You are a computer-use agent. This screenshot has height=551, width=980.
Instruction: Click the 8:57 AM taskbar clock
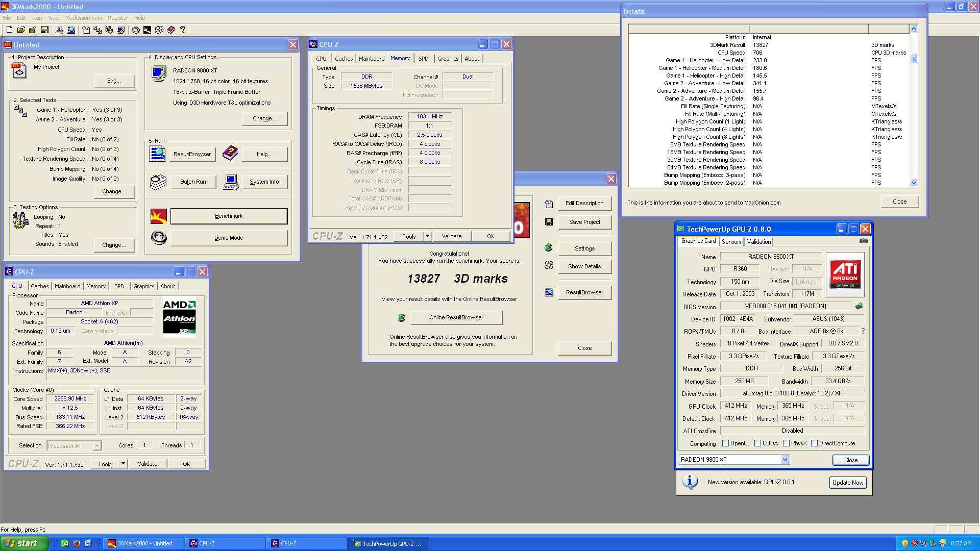coord(961,544)
